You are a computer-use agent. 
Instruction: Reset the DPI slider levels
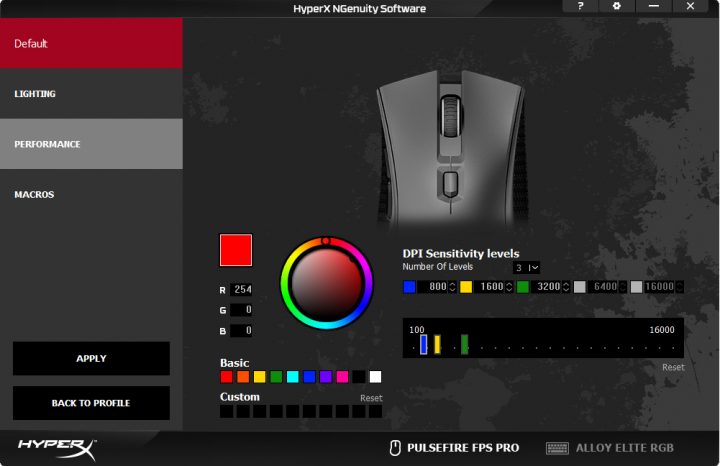point(673,367)
